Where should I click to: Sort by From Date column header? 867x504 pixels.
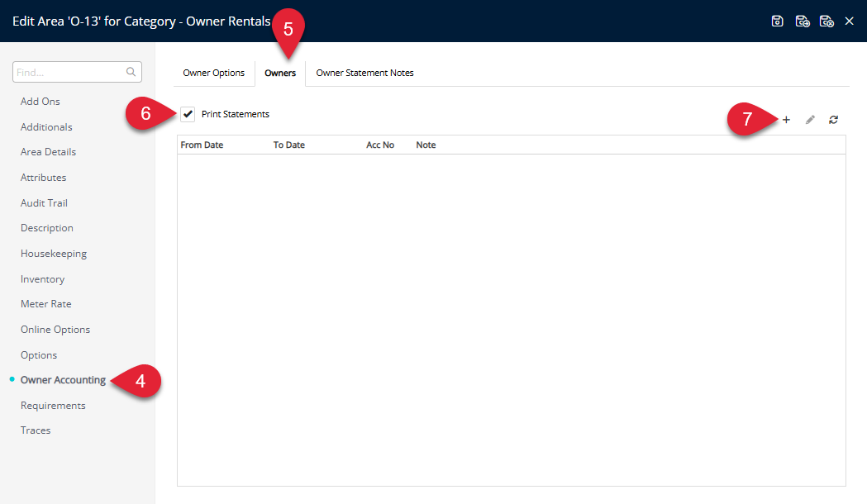202,145
